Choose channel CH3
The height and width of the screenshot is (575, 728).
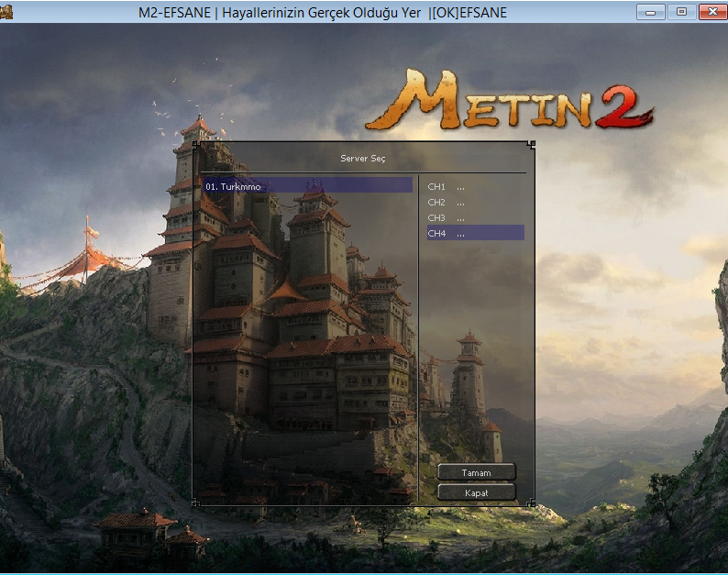pyautogui.click(x=476, y=217)
